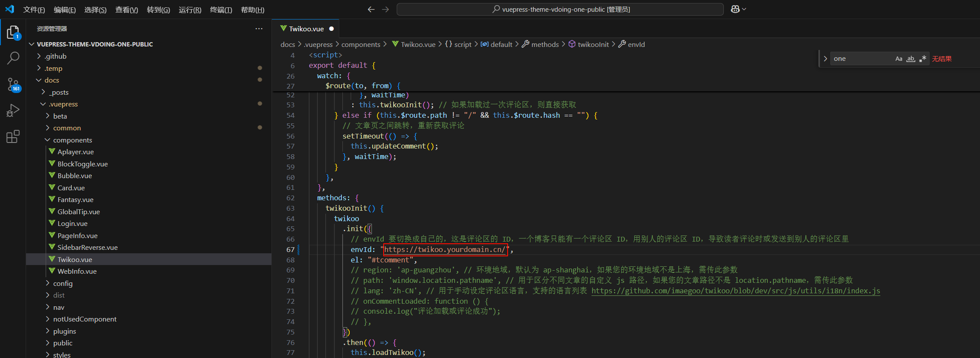Screen dimensions: 980x358
Task: Open the 文件(F) menu
Action: (34, 10)
